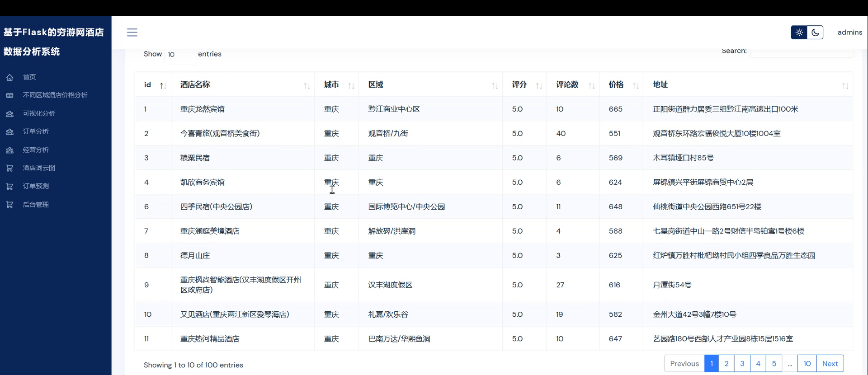Click the icon beside 经营分析

9,150
